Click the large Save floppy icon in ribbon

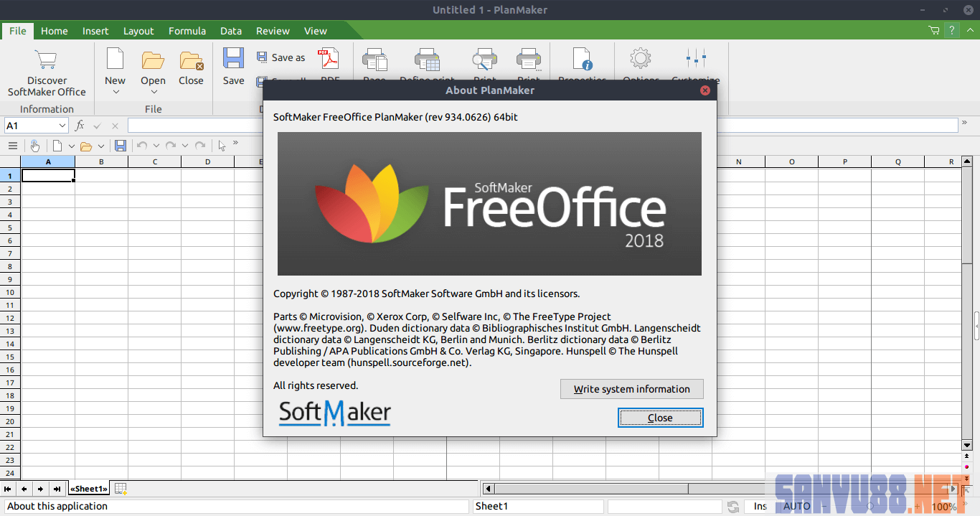[233, 59]
